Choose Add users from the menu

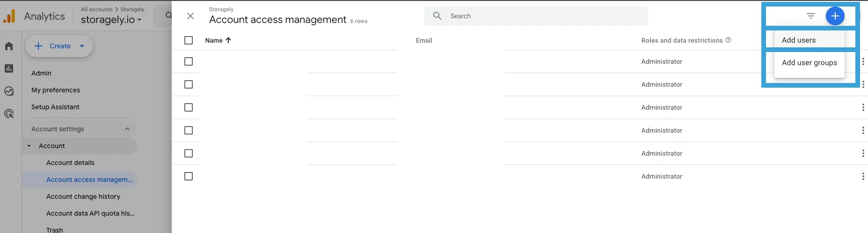(798, 40)
